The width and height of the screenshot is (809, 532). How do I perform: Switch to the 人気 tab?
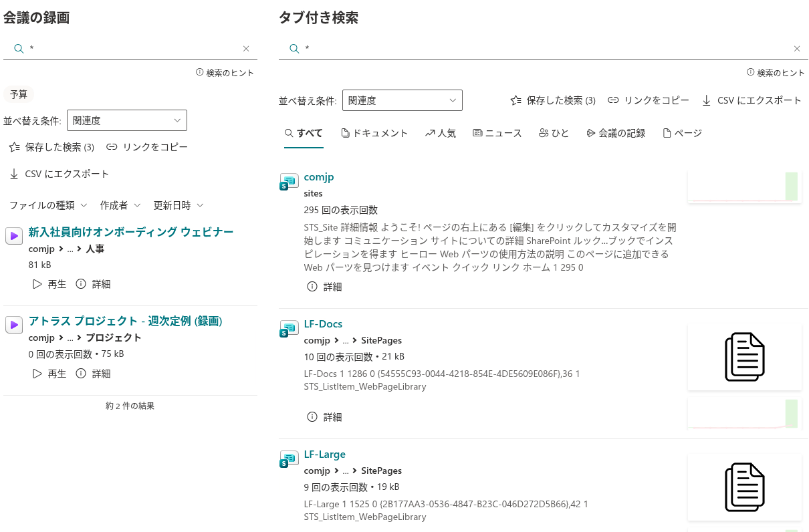tap(441, 134)
